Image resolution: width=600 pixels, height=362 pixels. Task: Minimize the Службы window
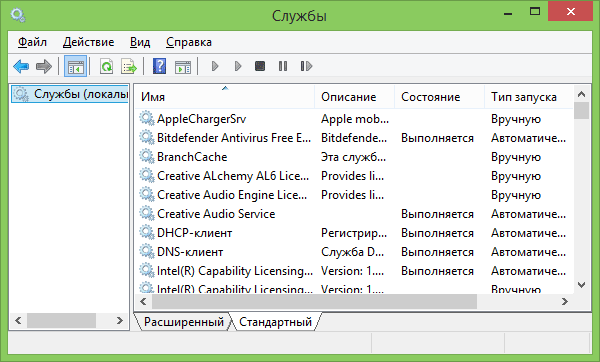coord(508,13)
